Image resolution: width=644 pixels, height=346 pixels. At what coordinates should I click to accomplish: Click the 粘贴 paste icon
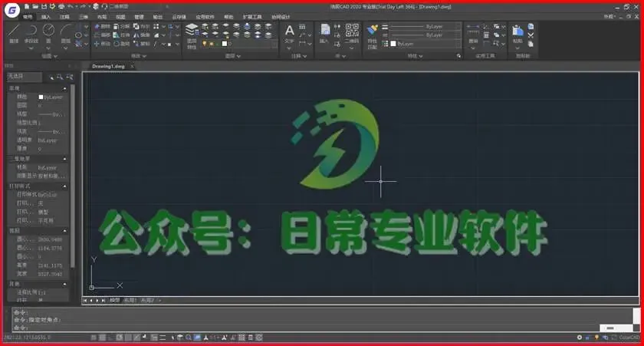coord(517,34)
